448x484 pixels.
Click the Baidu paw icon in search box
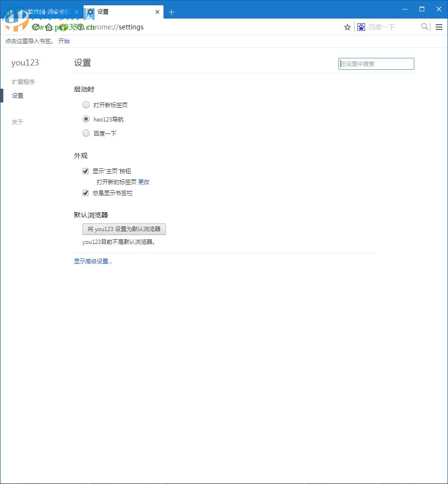(361, 27)
